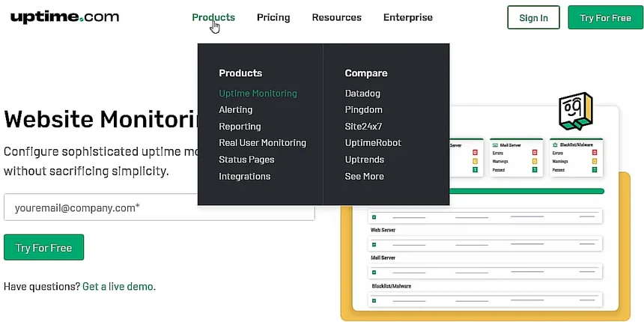644x322 pixels.
Task: Choose Real User Monitoring
Action: (x=262, y=143)
